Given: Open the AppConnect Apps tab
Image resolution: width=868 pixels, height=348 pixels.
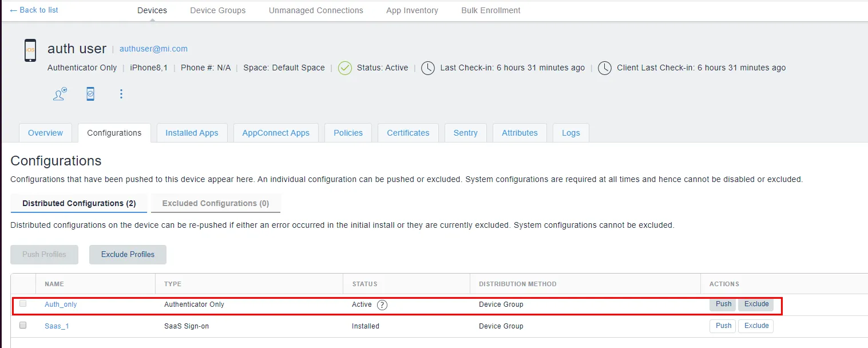Looking at the screenshot, I should pos(276,133).
